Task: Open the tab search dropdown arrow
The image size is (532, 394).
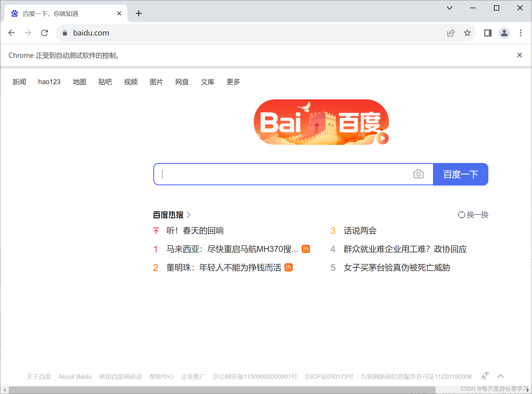Action: pyautogui.click(x=450, y=8)
